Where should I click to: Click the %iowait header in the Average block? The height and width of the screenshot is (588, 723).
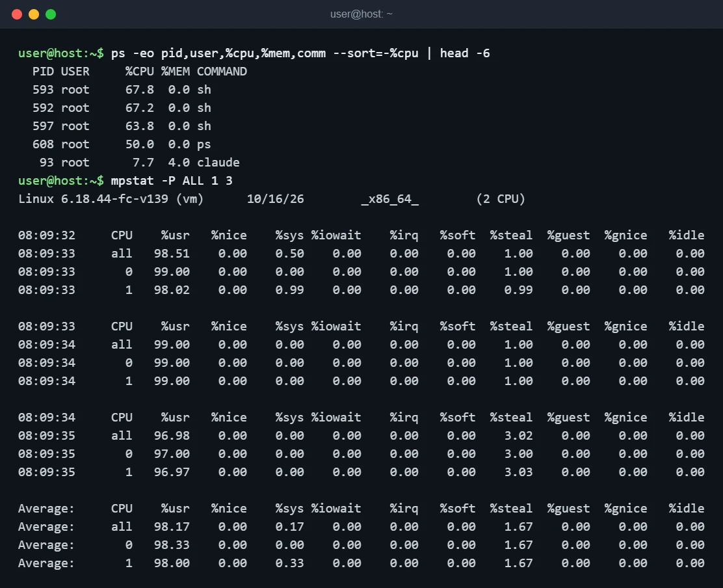click(x=335, y=509)
